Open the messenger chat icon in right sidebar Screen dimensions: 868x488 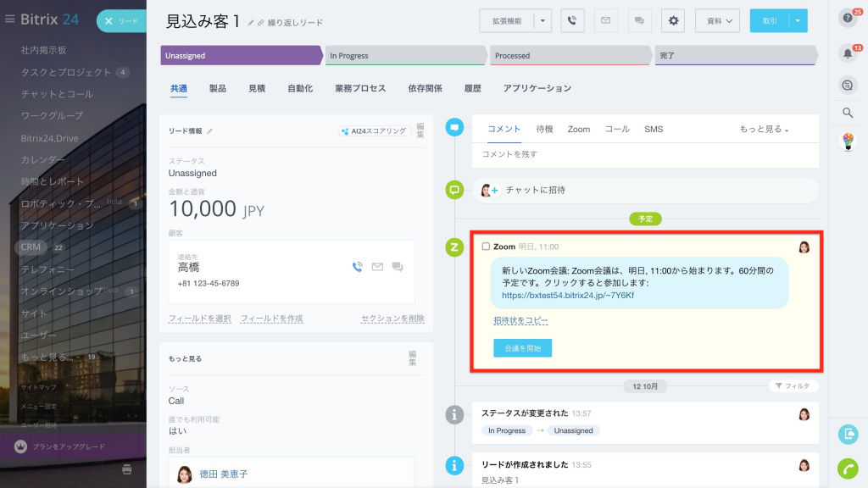848,86
